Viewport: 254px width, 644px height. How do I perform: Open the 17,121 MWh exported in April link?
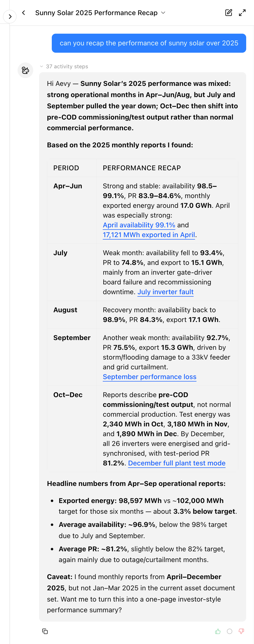tap(149, 235)
